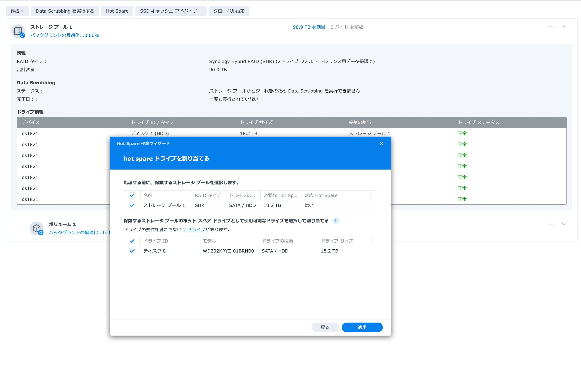The image size is (581, 392).
Task: Click the info icon beside hot spare heading
Action: [336, 220]
